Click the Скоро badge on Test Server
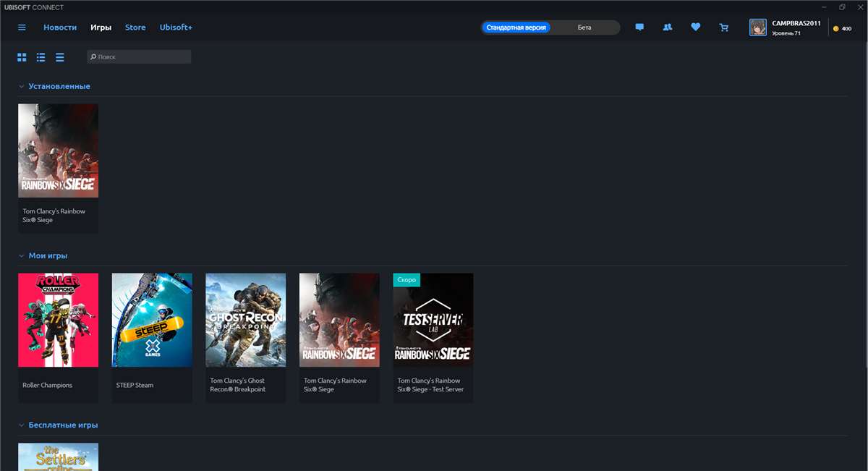 pyautogui.click(x=407, y=279)
